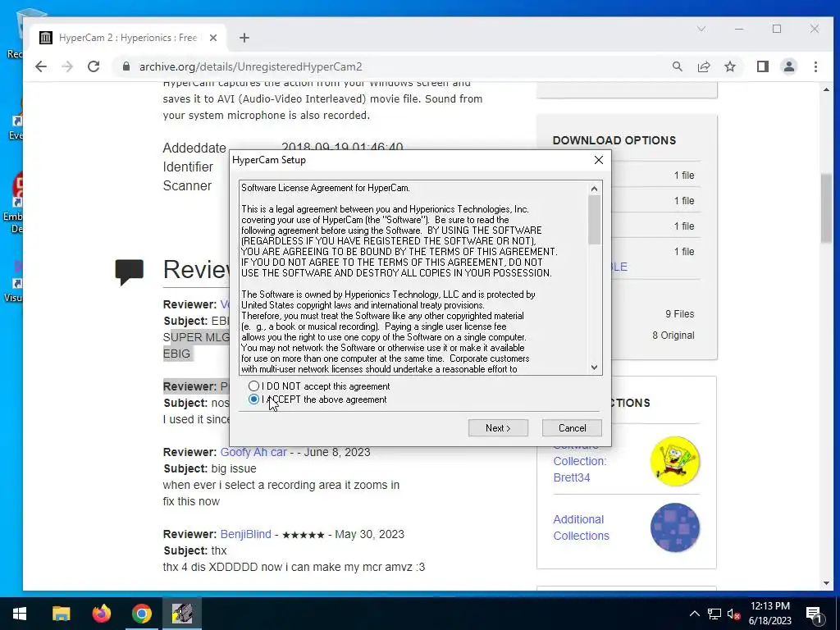The height and width of the screenshot is (630, 840).
Task: Open Chrome profile avatar
Action: point(788,66)
